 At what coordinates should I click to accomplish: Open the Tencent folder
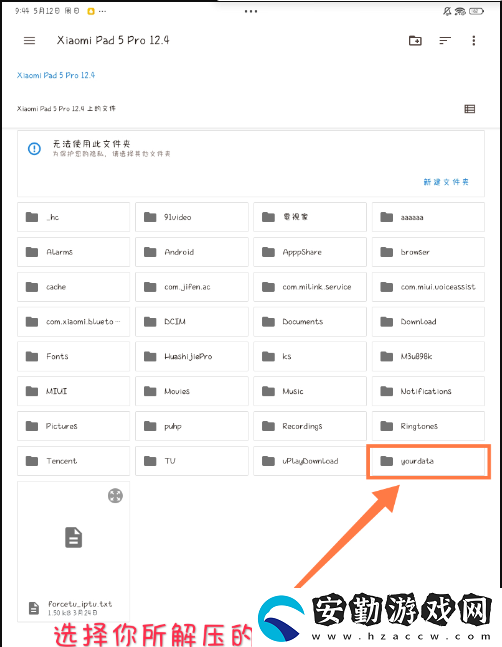point(73,461)
